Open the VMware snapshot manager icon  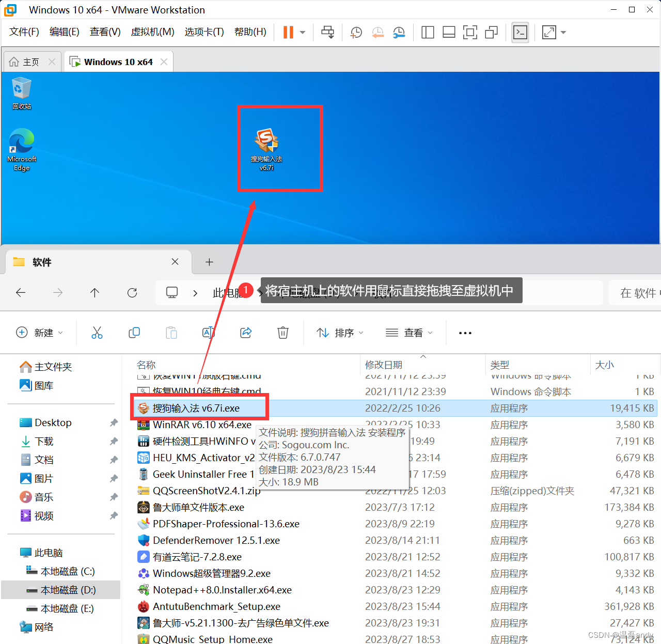(x=399, y=32)
